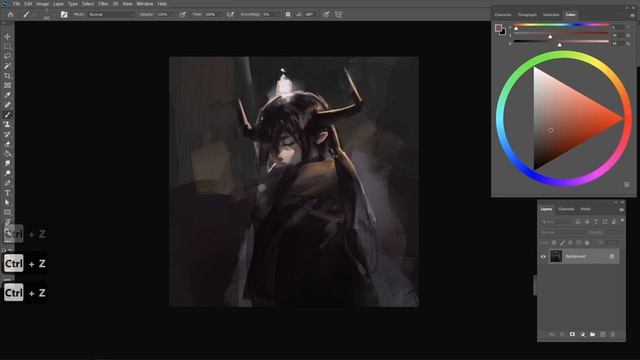Open the Filter menu
The image size is (640, 360).
(x=103, y=4)
